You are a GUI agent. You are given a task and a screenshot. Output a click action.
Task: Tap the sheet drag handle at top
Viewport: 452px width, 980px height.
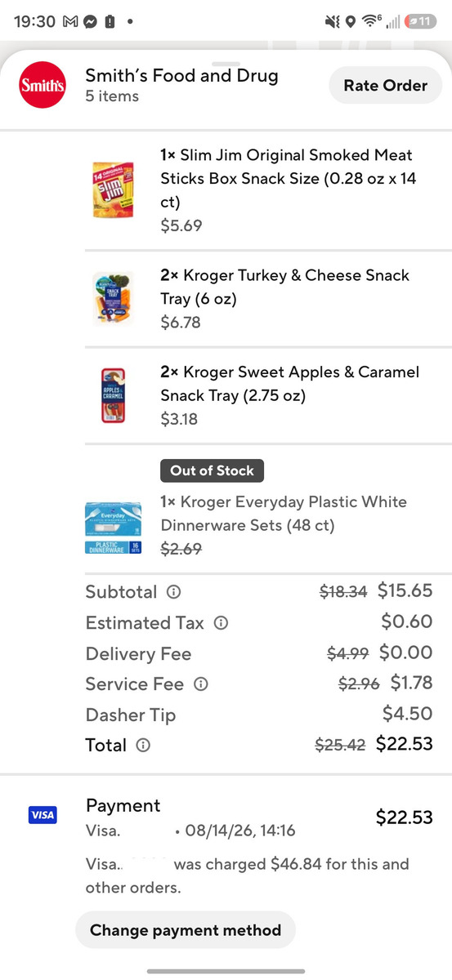coord(226,64)
